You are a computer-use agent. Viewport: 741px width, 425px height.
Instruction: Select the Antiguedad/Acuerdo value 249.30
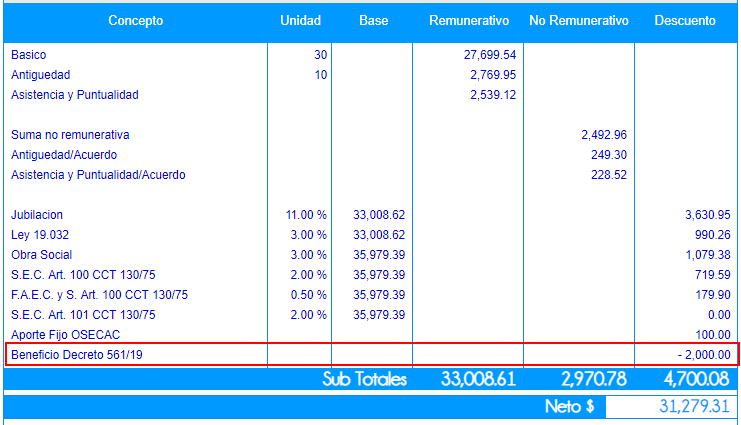(609, 155)
